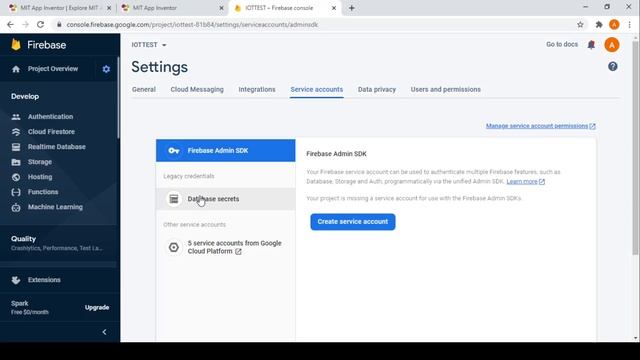The width and height of the screenshot is (640, 360).
Task: Open the Firebase user account avatar
Action: click(611, 45)
